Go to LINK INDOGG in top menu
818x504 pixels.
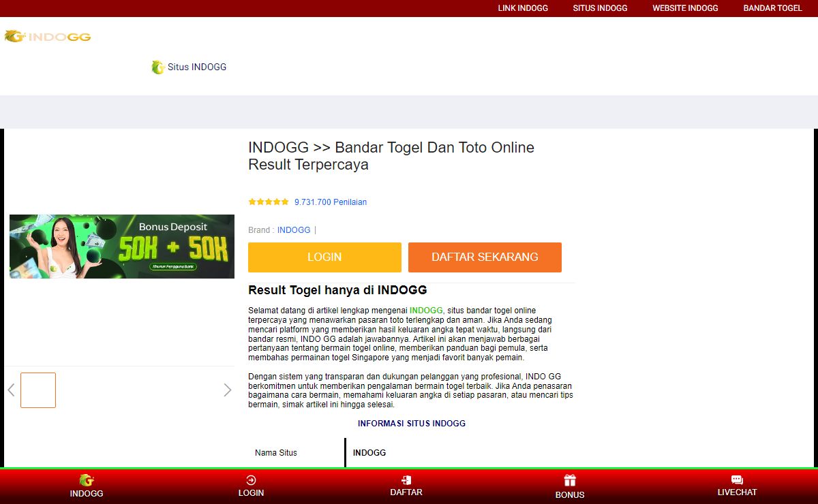[523, 8]
